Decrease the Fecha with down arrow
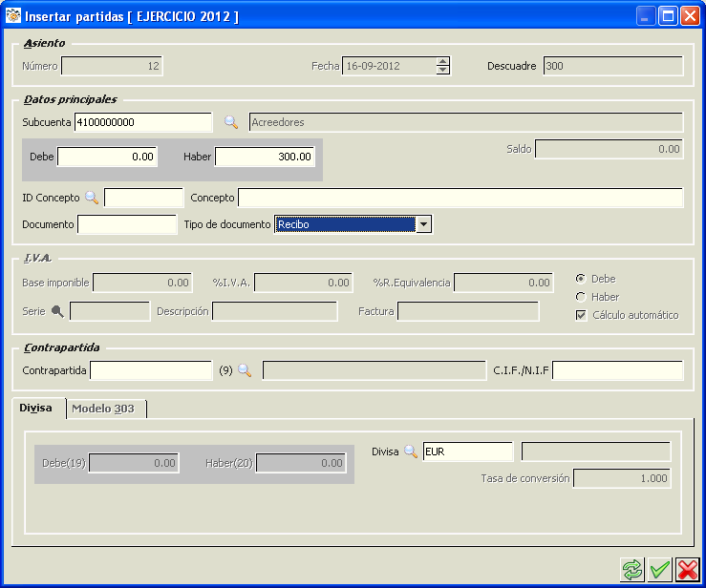The width and height of the screenshot is (706, 588). click(x=443, y=70)
